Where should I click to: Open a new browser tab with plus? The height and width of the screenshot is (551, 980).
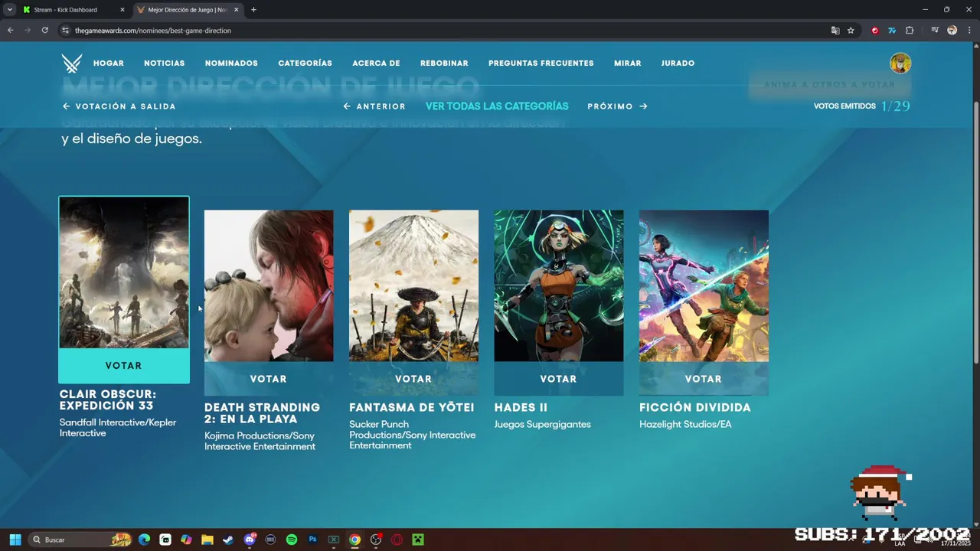[253, 10]
